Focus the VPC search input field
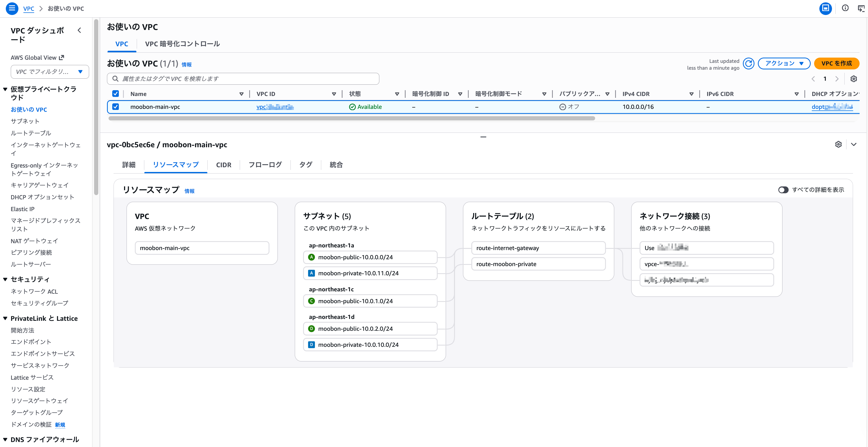The image size is (868, 447). (243, 79)
